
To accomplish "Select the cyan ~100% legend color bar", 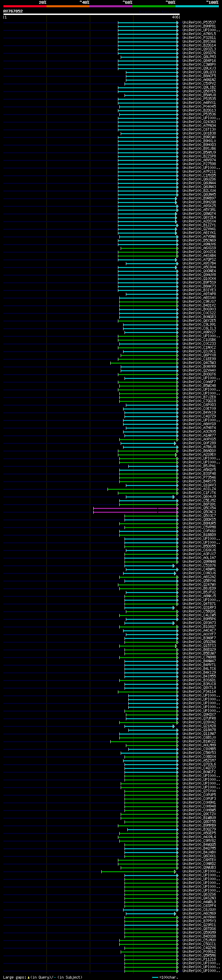I will (197, 7).
